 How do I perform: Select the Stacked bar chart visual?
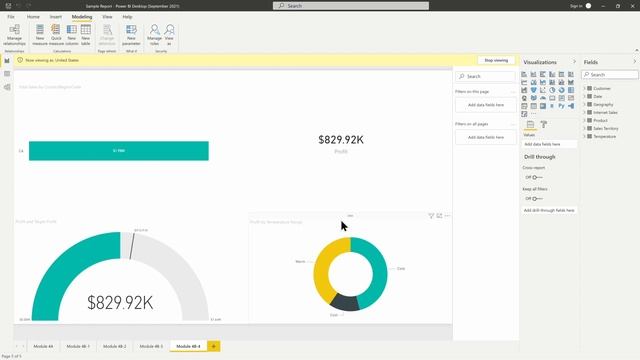524,74
